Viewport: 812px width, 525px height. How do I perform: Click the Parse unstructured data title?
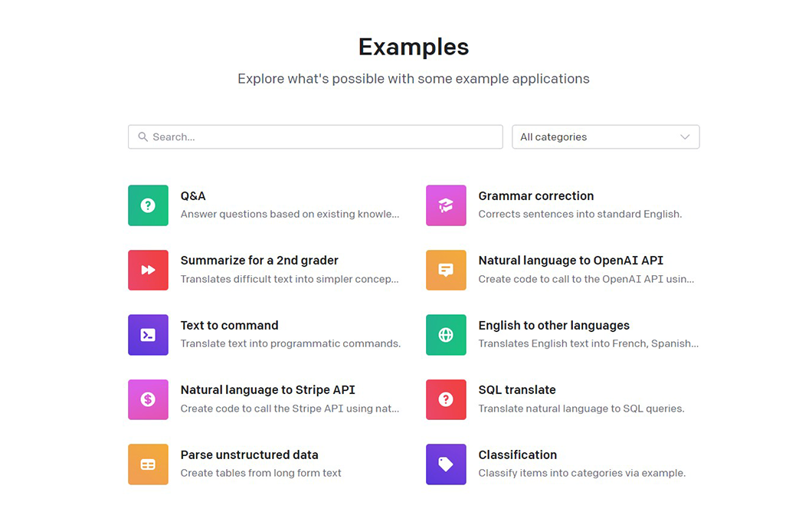click(249, 455)
